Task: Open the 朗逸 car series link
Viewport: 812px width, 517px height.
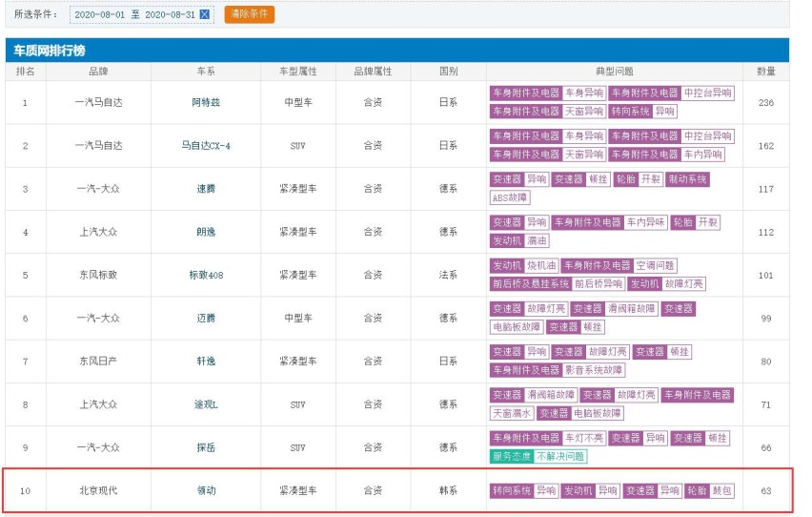Action: tap(206, 232)
